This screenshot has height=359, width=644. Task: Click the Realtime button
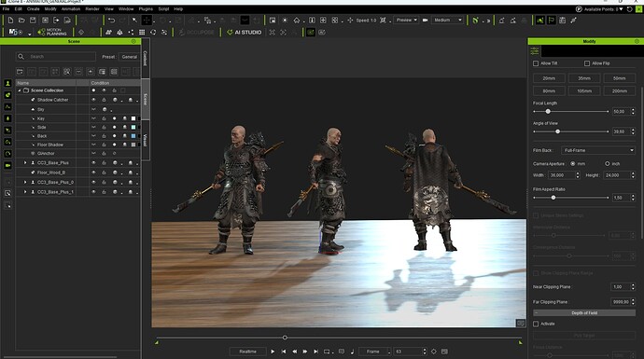[x=247, y=352]
